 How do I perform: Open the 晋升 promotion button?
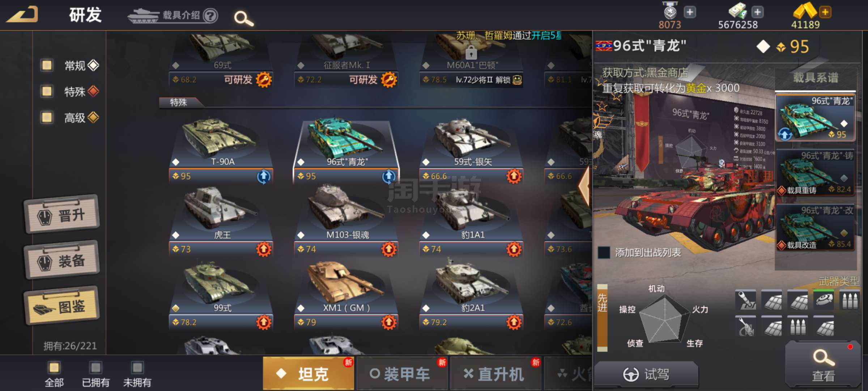[62, 215]
